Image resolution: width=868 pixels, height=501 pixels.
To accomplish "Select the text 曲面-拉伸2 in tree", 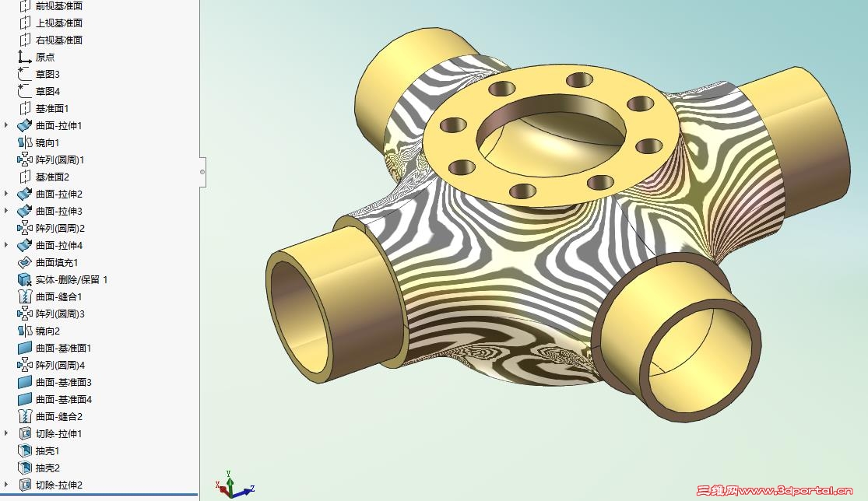I will pos(59,194).
